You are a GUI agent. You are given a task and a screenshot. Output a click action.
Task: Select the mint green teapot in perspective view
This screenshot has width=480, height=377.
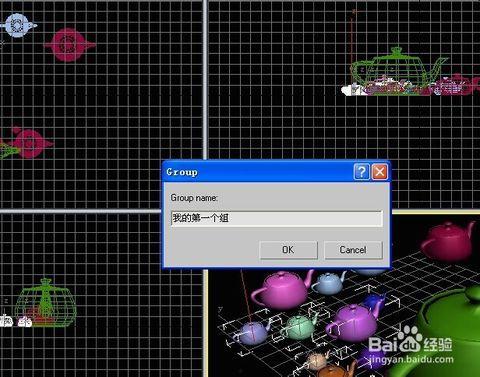(299, 327)
